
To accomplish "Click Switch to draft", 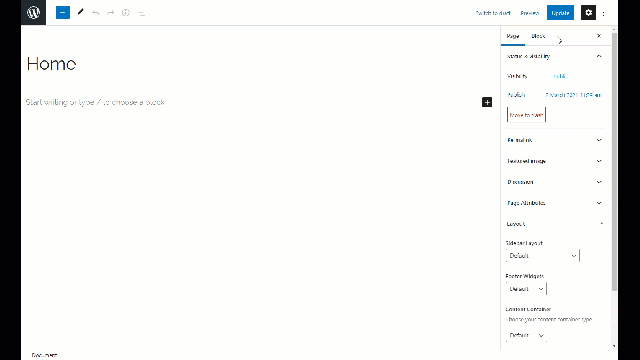I will [x=493, y=13].
